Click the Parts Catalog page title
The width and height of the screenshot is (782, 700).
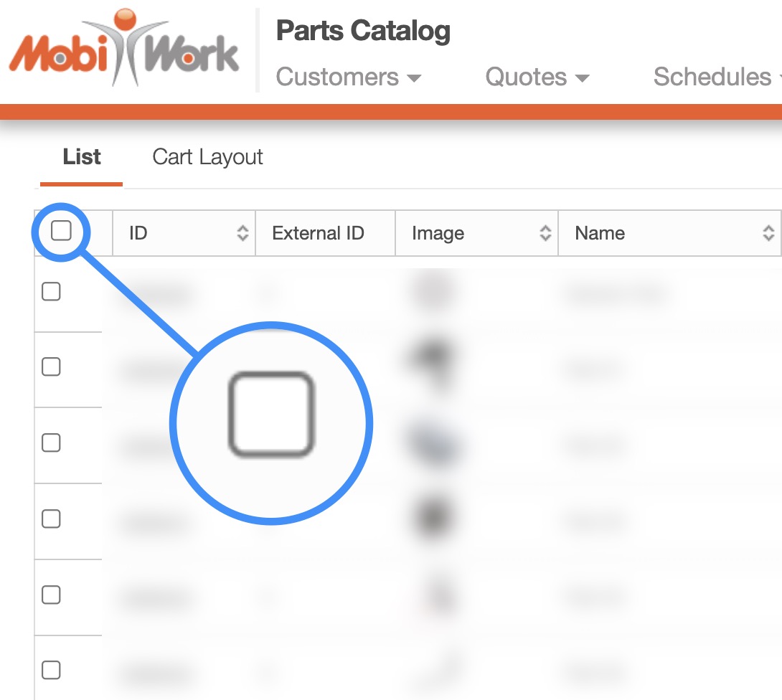(363, 31)
